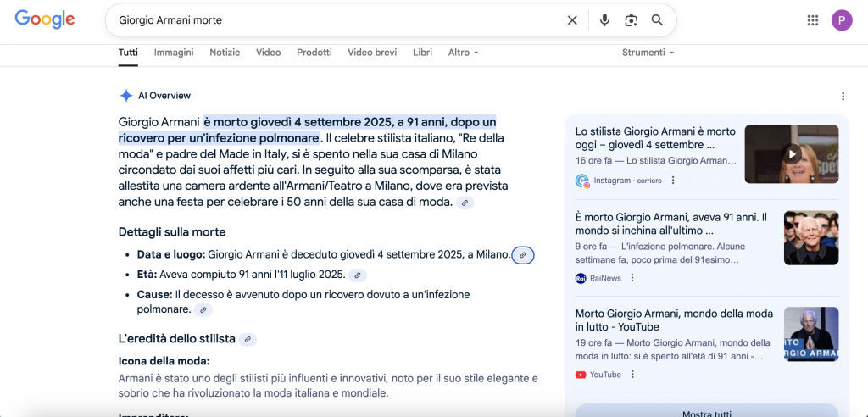
Task: Click the YouTube source icon
Action: pos(581,375)
